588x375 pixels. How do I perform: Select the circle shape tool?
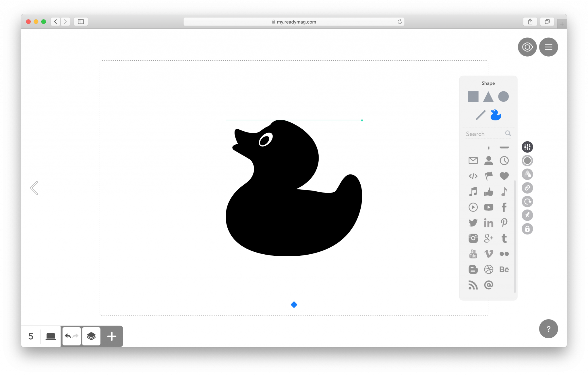(x=504, y=97)
